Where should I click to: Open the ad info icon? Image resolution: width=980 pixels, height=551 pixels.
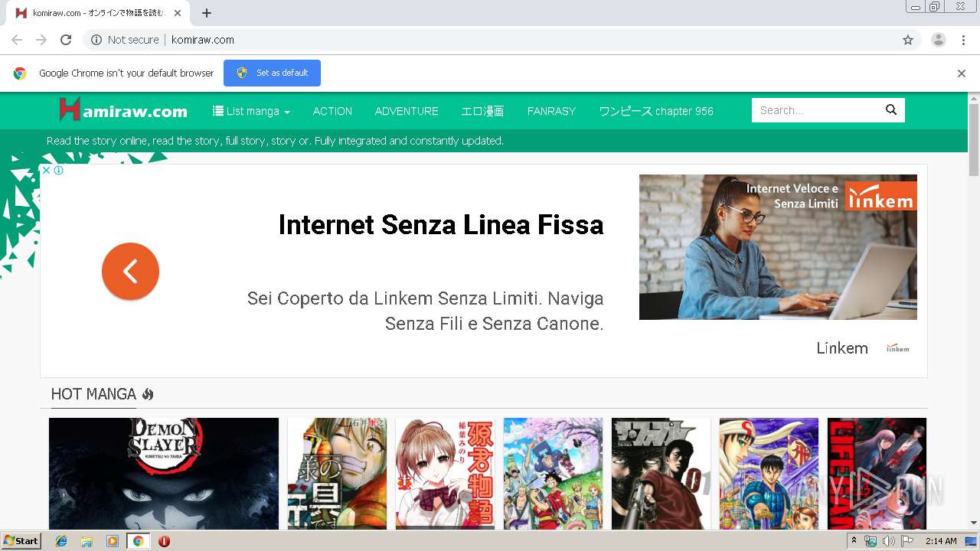(58, 171)
